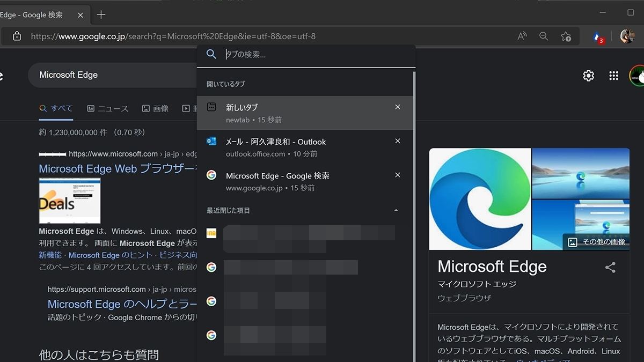Switch to メール - 阿久津良和 - Outlook tab
This screenshot has width=644, height=362.
pos(305,147)
